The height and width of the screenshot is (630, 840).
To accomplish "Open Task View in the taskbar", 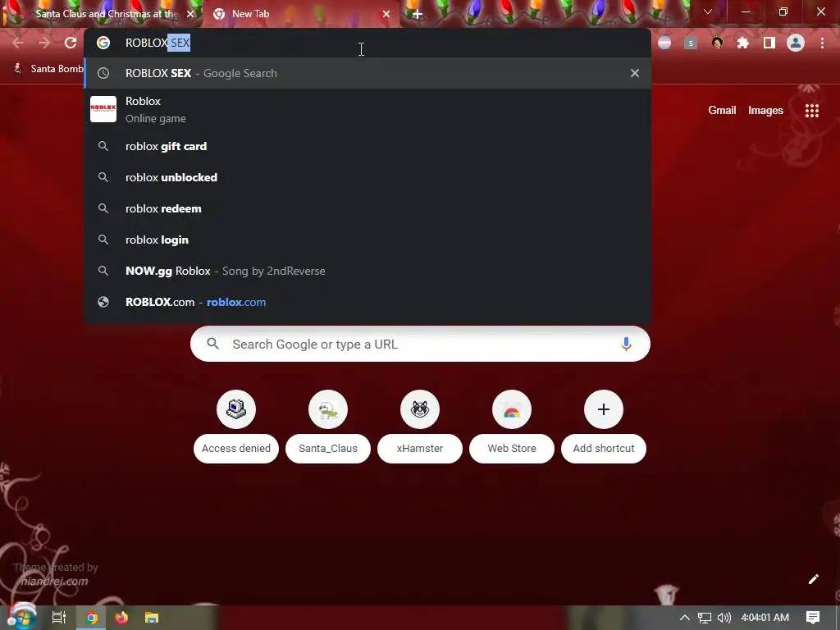I will coord(59,618).
